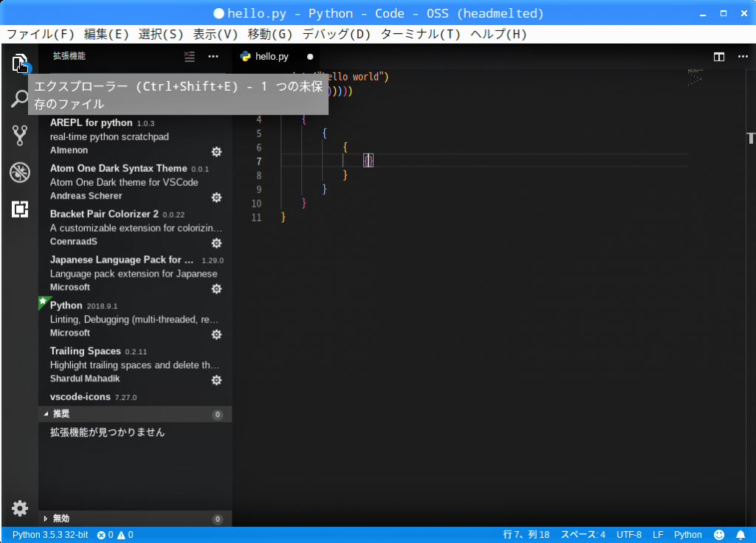Open the ターミナル(T) menu
The height and width of the screenshot is (543, 756).
click(420, 34)
